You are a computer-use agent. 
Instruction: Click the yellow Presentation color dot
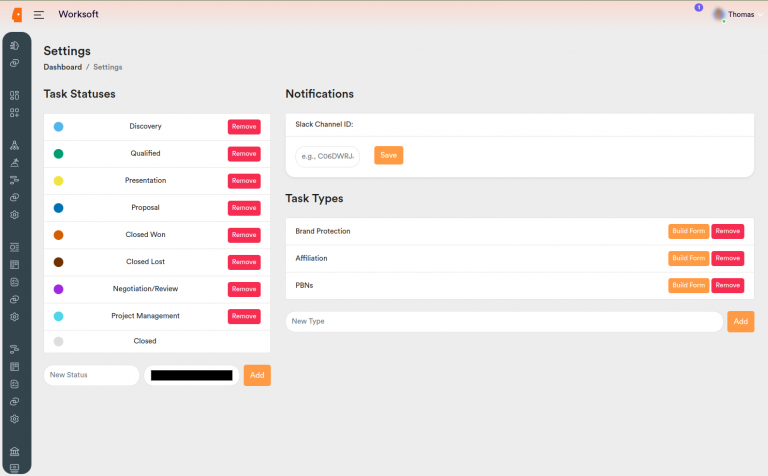tap(58, 181)
